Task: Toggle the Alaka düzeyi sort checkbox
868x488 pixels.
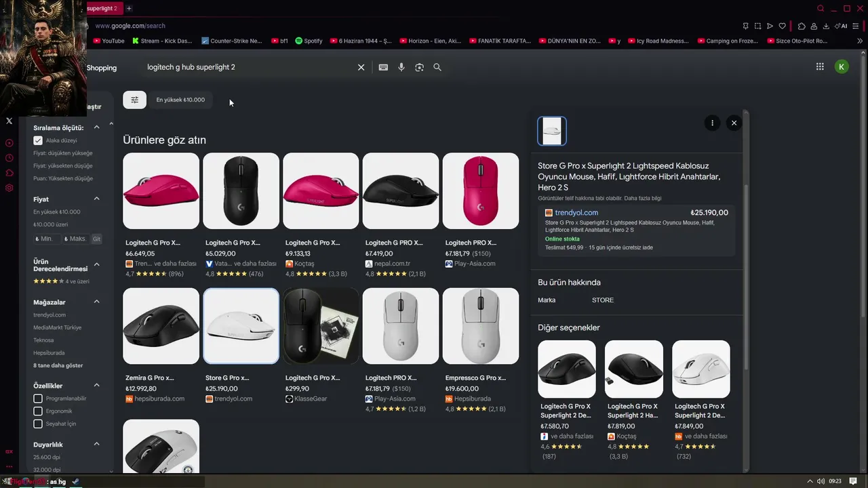Action: 38,140
